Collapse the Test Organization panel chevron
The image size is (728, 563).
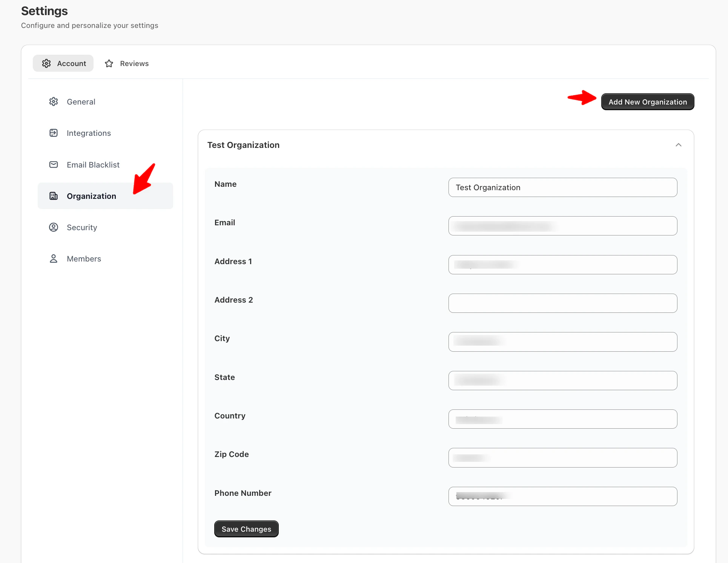678,145
